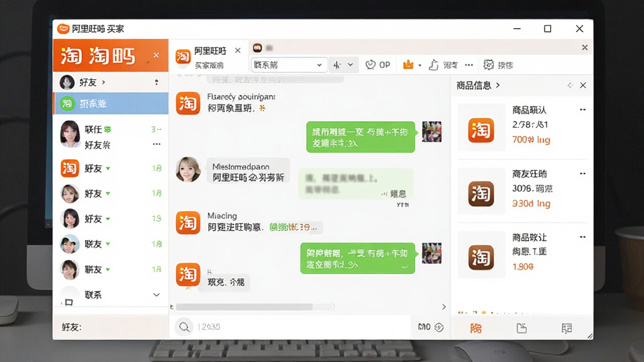Image resolution: width=644 pixels, height=362 pixels.
Task: Select the rightmost bottom tab of side panel
Action: [567, 328]
